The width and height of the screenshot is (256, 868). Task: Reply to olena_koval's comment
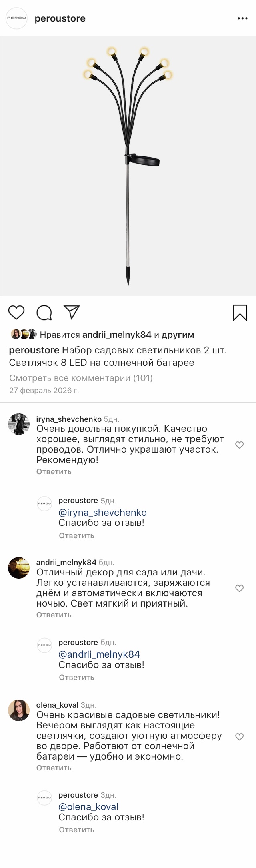pos(54,768)
